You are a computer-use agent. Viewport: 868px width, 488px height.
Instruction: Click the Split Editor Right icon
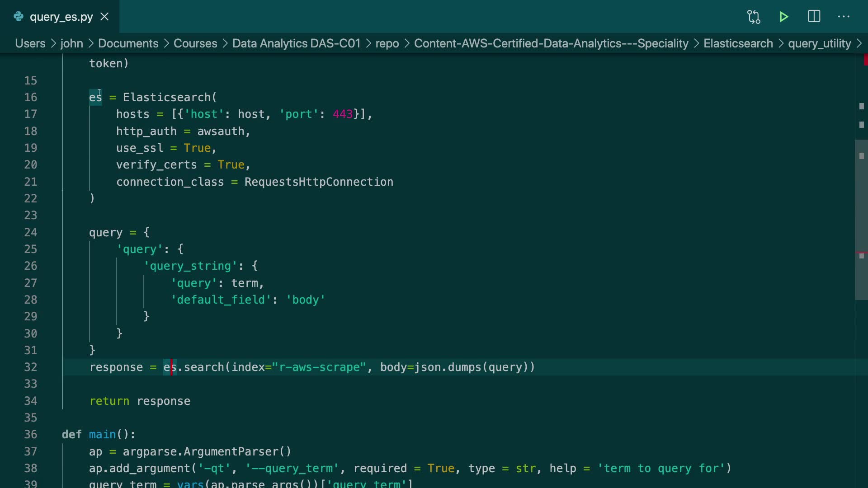(814, 17)
